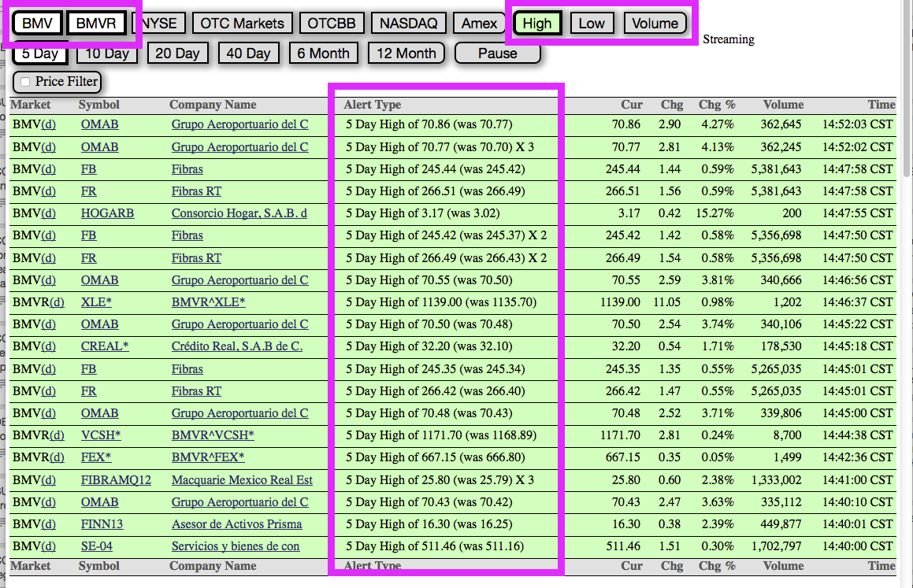913x588 pixels.
Task: Enable the Volume alert filter
Action: pyautogui.click(x=655, y=23)
